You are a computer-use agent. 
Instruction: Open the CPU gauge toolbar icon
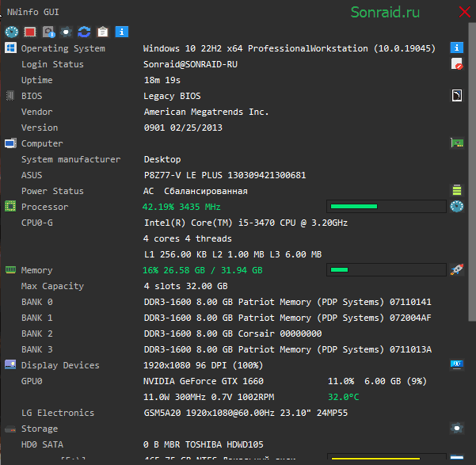(x=12, y=32)
